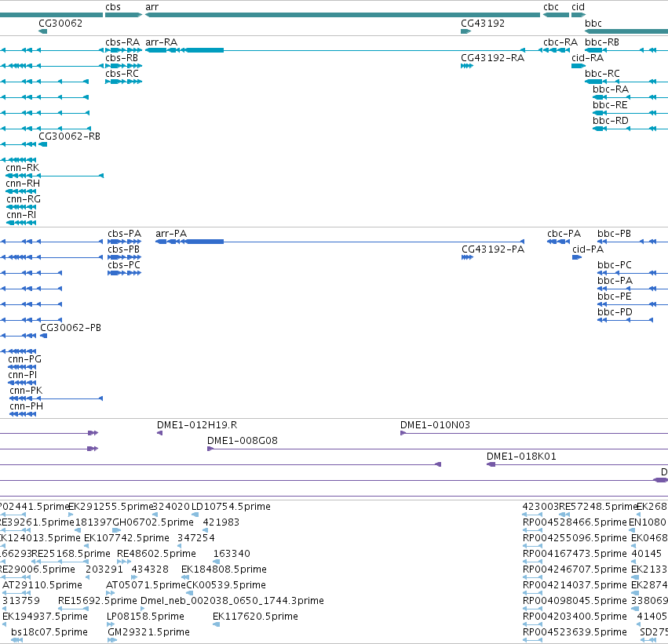Click the cid gene arrow

[579, 15]
